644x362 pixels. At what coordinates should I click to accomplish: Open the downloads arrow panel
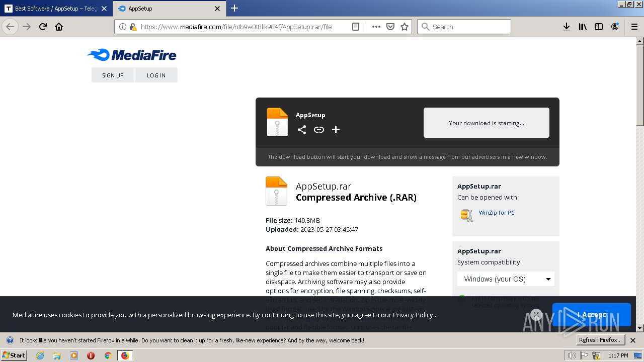tap(567, 27)
